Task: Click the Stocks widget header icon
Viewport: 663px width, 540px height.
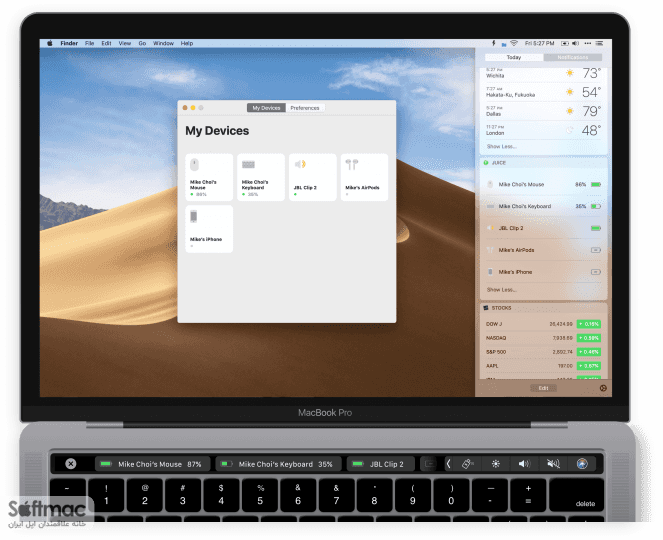Action: (x=486, y=308)
